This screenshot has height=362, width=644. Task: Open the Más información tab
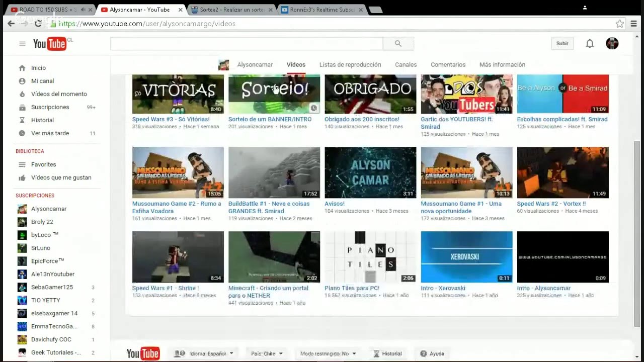(502, 65)
